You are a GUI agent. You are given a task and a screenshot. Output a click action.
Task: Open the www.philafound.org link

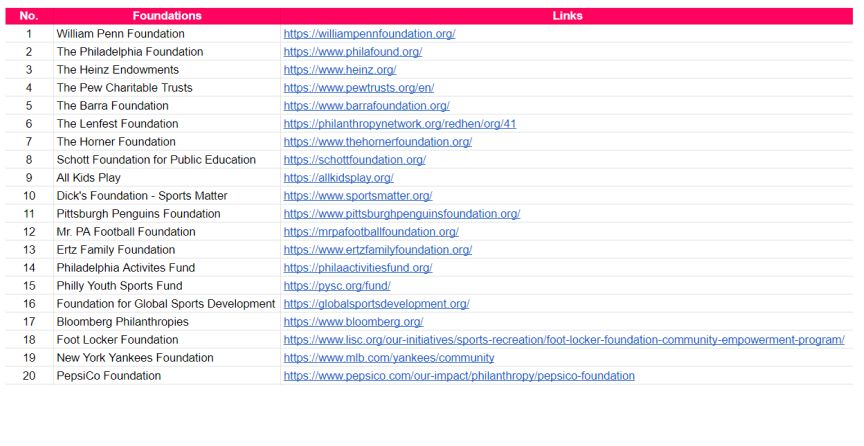(x=353, y=52)
